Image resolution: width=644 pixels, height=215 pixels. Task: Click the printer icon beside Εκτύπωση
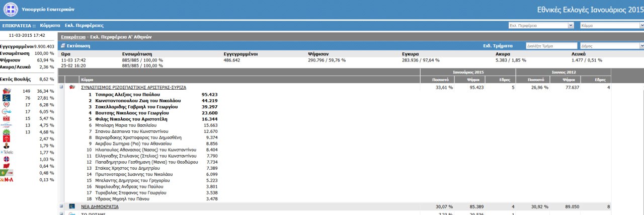coord(63,45)
